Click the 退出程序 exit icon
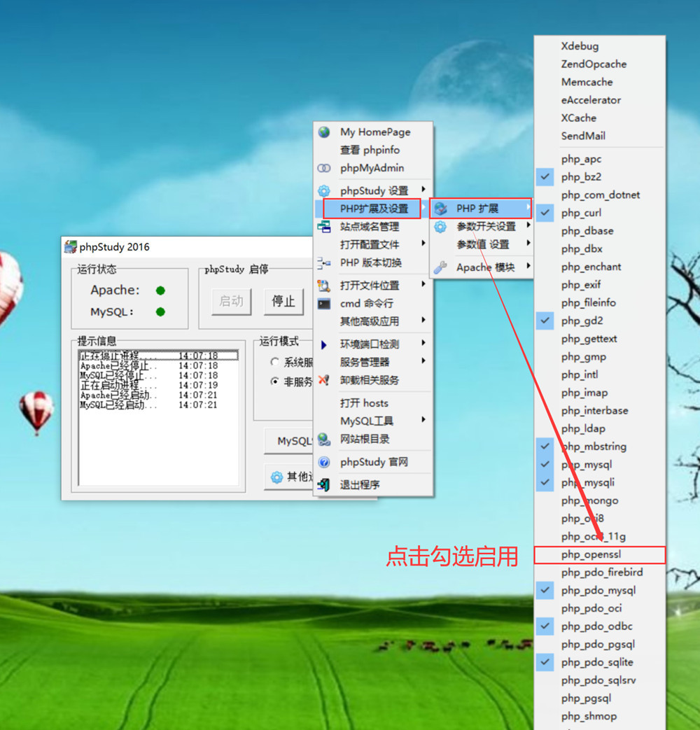The image size is (700, 730). tap(323, 484)
